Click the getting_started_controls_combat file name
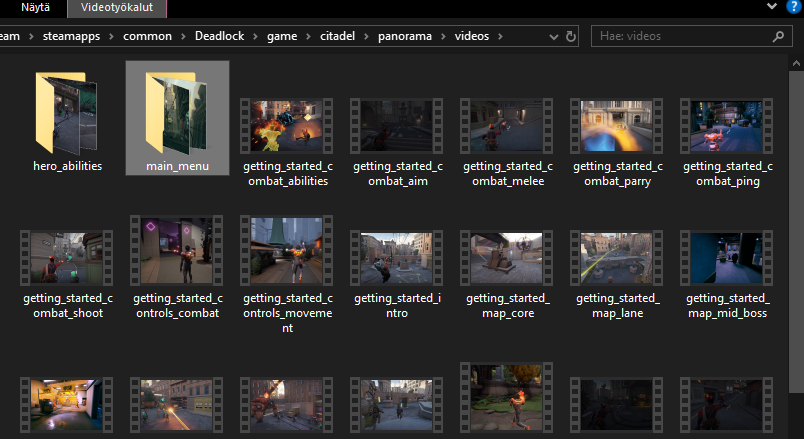 click(x=177, y=305)
